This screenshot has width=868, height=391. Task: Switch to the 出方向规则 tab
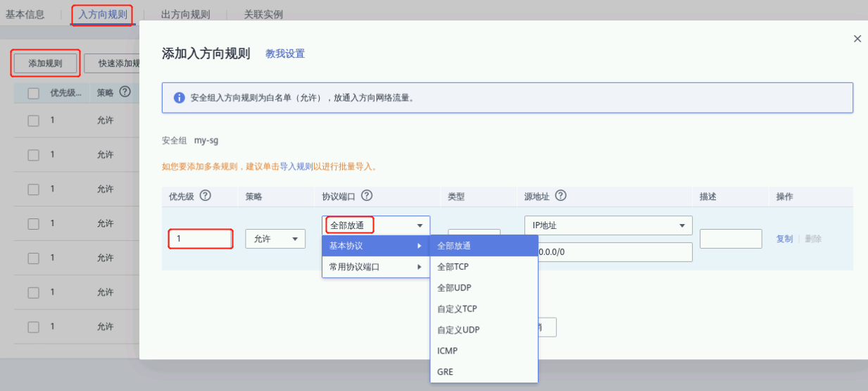tap(185, 14)
